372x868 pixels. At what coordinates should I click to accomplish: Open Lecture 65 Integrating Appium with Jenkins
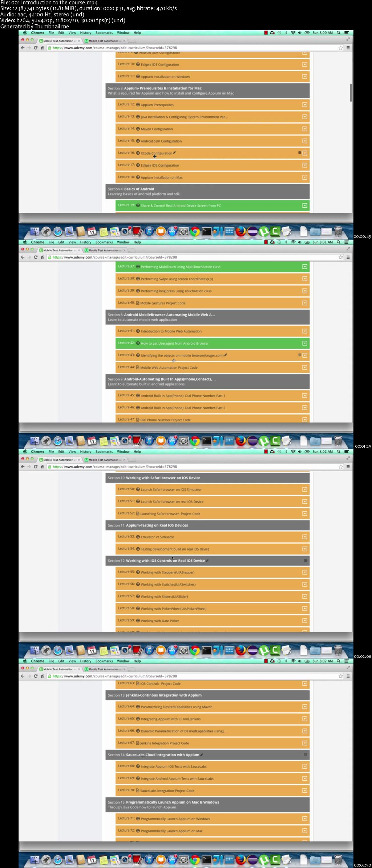click(213, 719)
